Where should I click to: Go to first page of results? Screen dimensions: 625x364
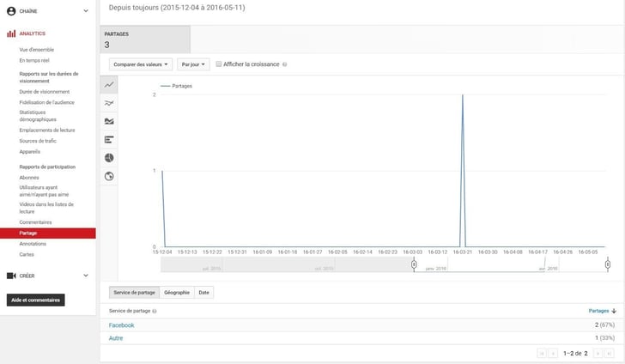[x=541, y=353]
